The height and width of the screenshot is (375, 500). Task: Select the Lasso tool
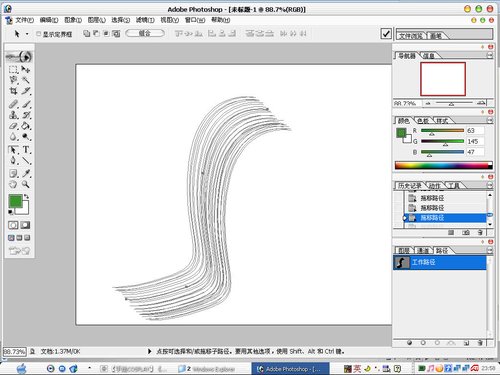pyautogui.click(x=13, y=80)
